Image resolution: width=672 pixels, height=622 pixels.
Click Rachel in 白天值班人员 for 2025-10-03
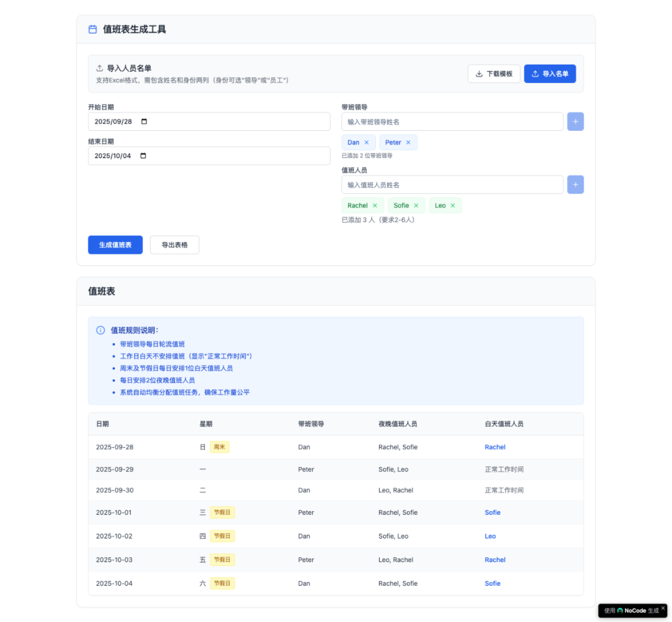[x=495, y=560]
